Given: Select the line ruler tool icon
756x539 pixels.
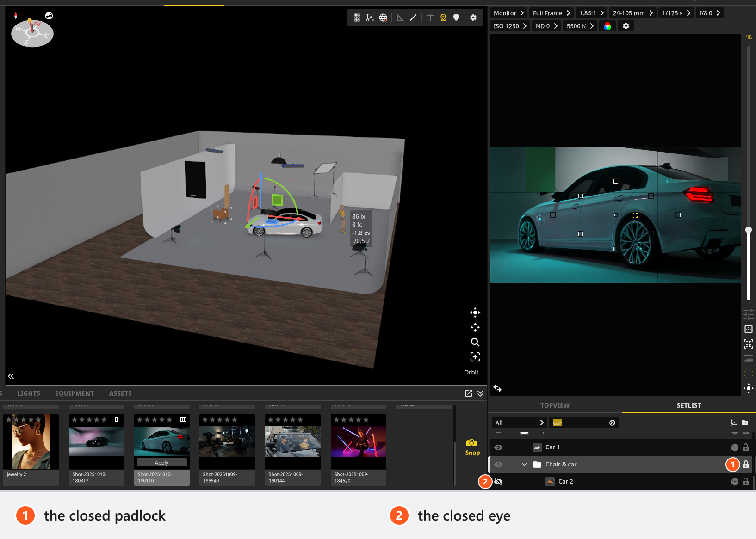Looking at the screenshot, I should (413, 18).
